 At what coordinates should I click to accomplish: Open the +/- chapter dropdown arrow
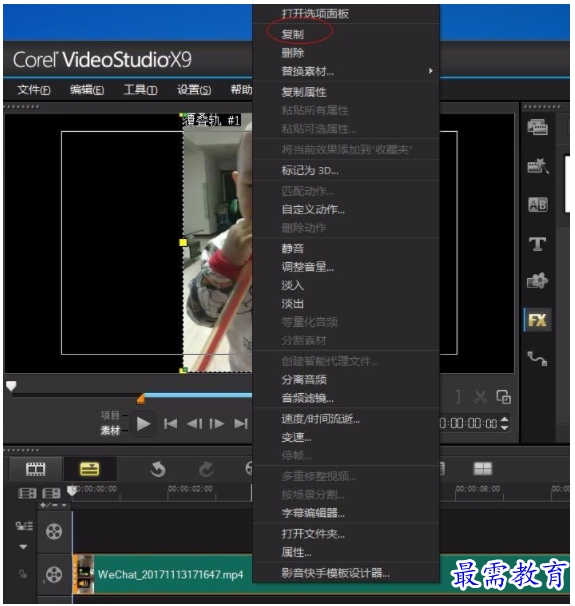[64, 505]
